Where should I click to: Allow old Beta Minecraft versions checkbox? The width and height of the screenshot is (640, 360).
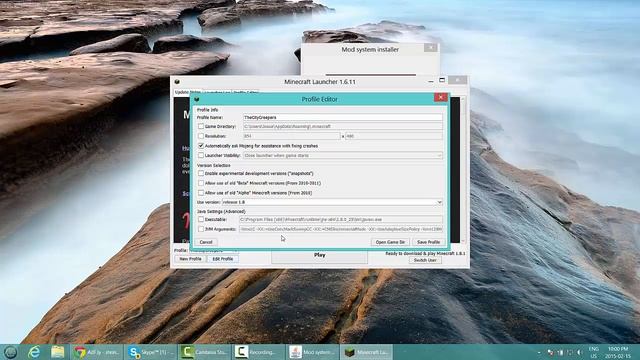tap(201, 183)
